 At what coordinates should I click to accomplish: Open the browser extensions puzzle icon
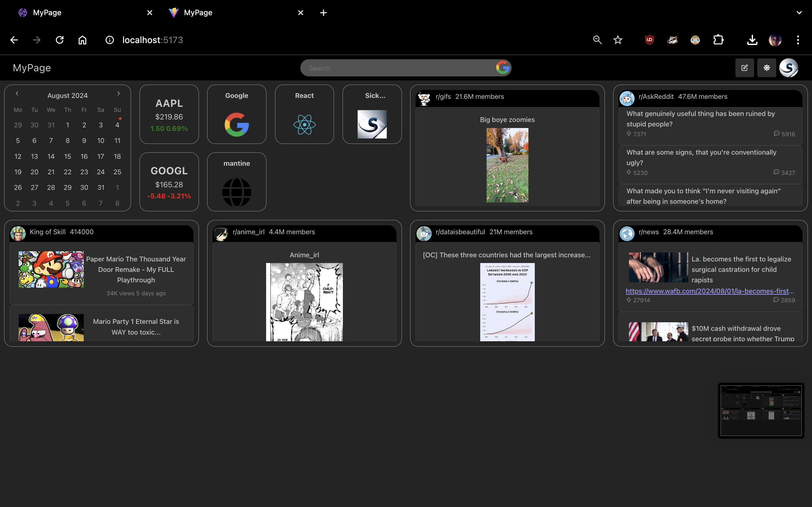[x=718, y=40]
